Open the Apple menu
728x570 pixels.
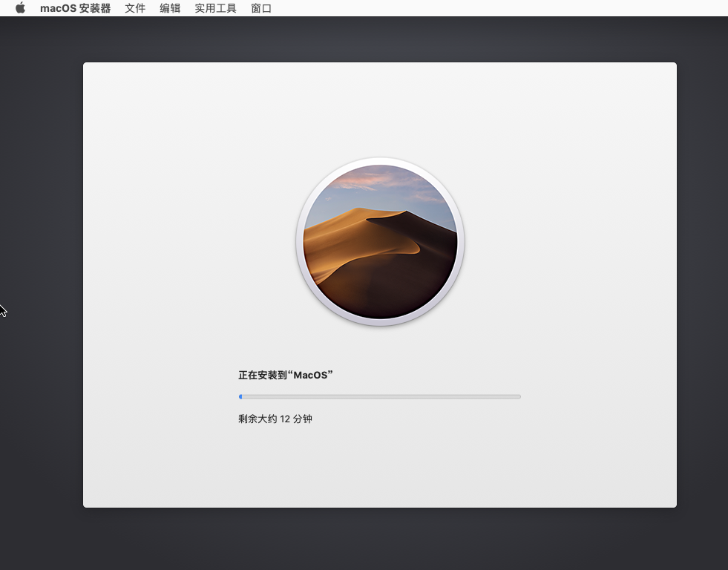point(21,8)
